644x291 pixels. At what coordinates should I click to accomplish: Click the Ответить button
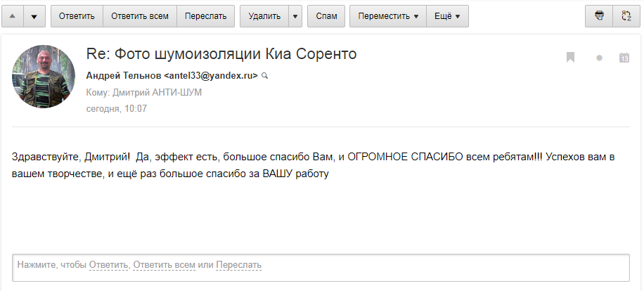pos(77,16)
